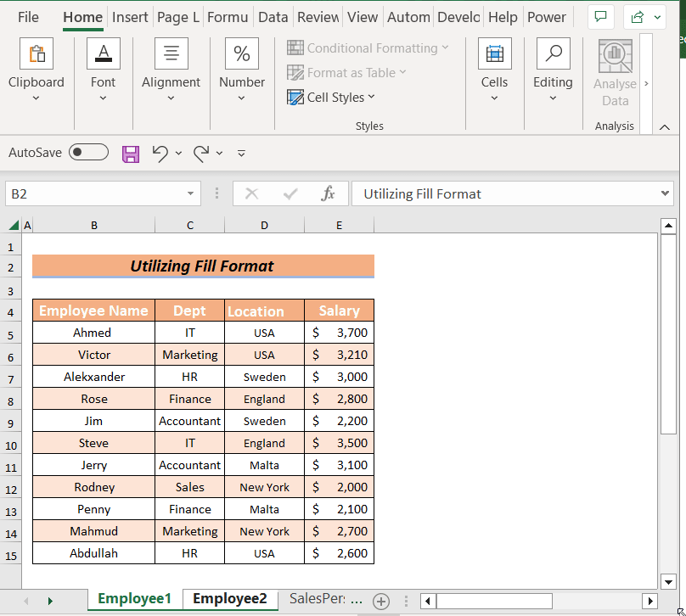Click the Editing magnifier icon
Image resolution: width=686 pixels, height=616 pixels.
click(553, 54)
